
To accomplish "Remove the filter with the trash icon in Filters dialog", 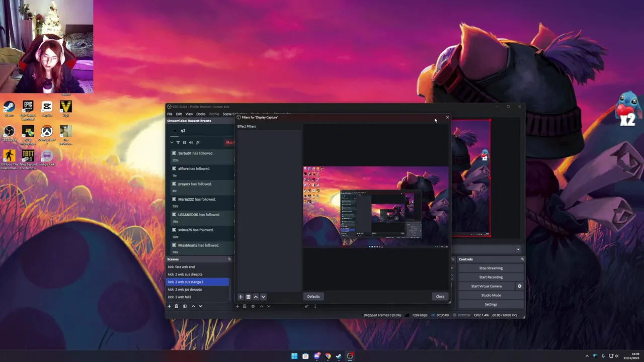I will (248, 297).
